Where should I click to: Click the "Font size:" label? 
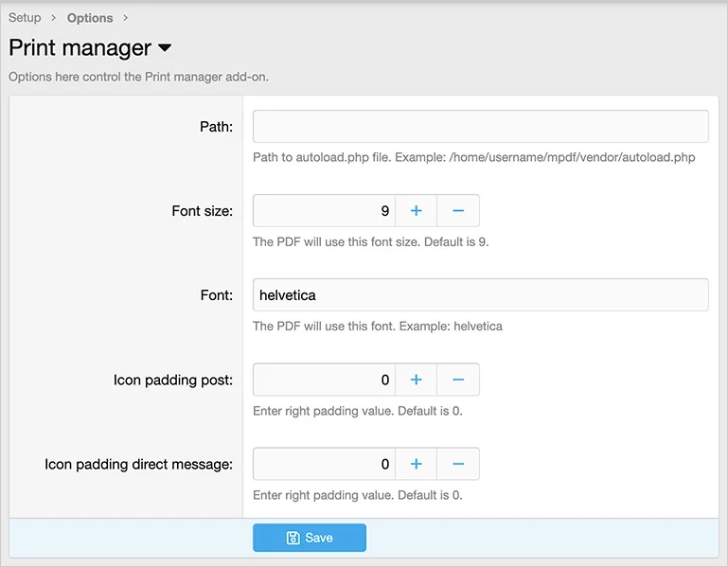tap(202, 211)
